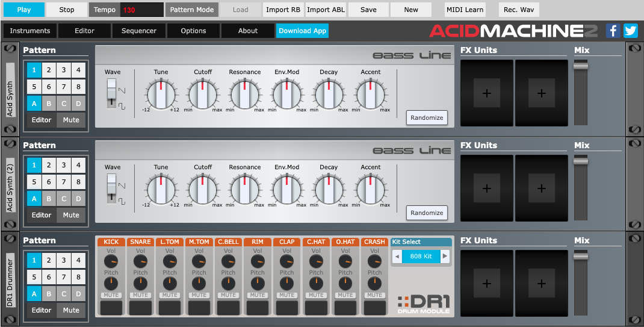
Task: Click the SNARE Pitch knob
Action: click(x=140, y=282)
